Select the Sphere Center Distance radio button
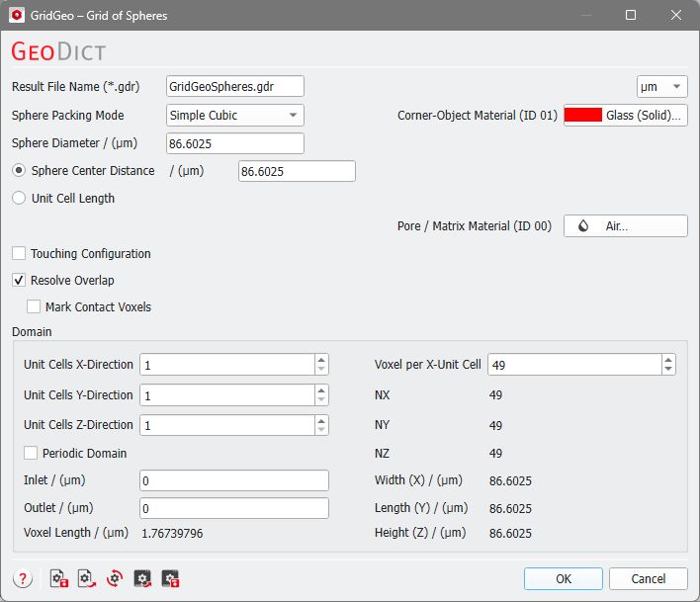 click(19, 170)
